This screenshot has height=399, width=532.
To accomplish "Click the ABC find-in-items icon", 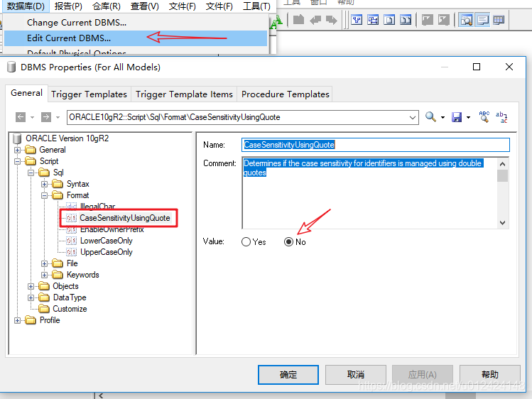I will (484, 117).
